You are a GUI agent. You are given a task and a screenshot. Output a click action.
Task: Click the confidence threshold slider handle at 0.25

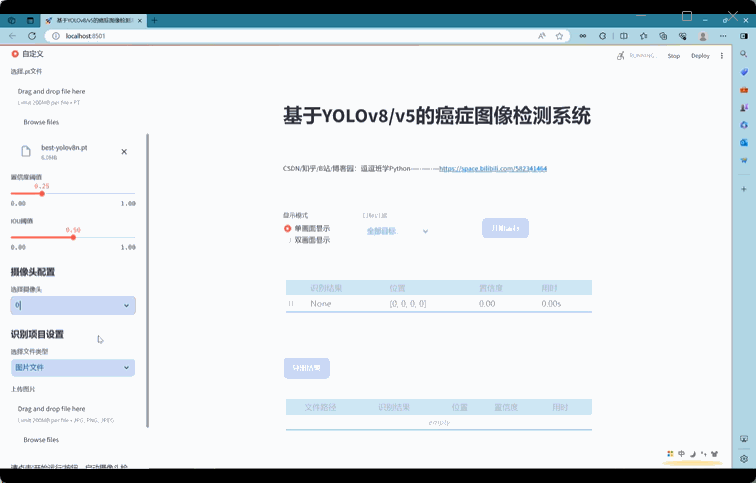pyautogui.click(x=42, y=193)
